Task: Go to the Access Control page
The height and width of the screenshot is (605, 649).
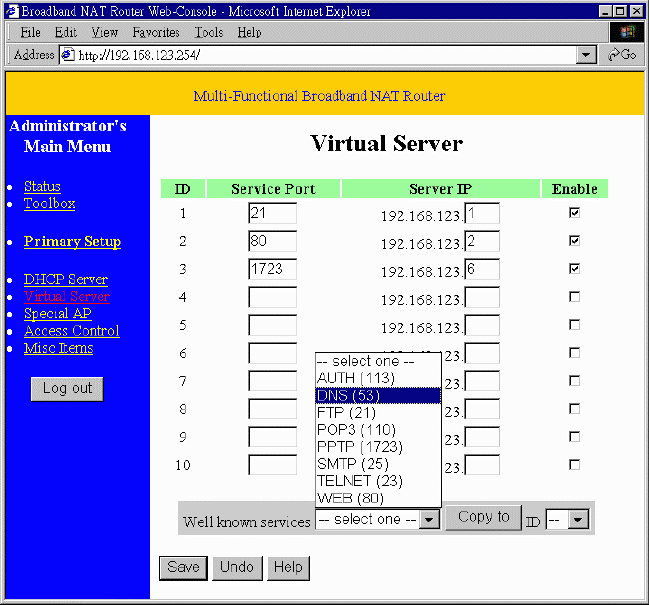Action: tap(71, 331)
